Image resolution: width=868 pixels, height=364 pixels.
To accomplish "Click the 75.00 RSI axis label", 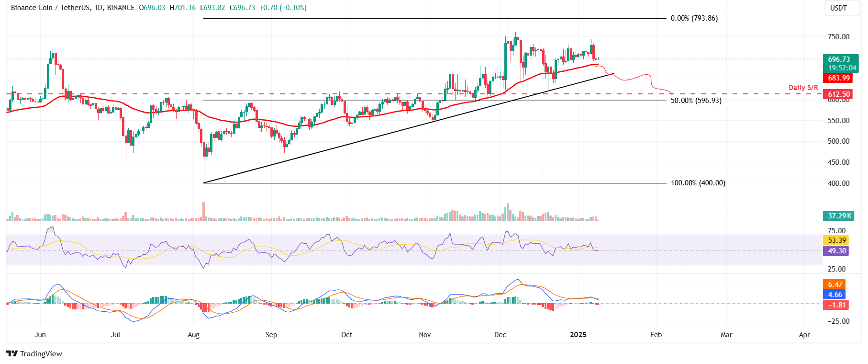I will point(837,231).
